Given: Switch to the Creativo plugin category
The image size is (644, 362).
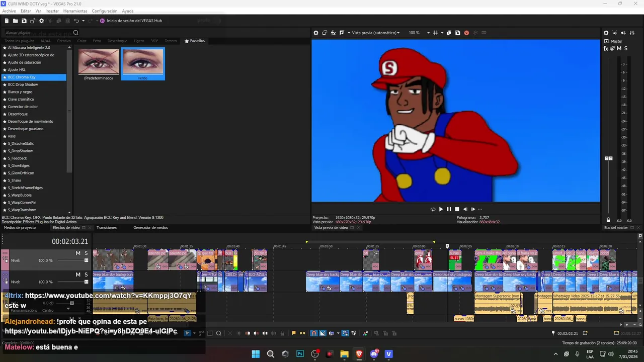Looking at the screenshot, I should pos(64,41).
